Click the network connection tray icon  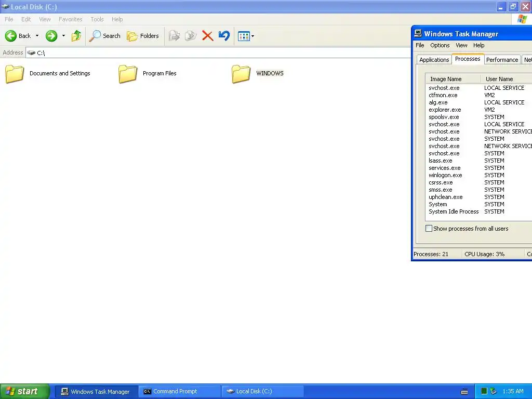(x=494, y=391)
